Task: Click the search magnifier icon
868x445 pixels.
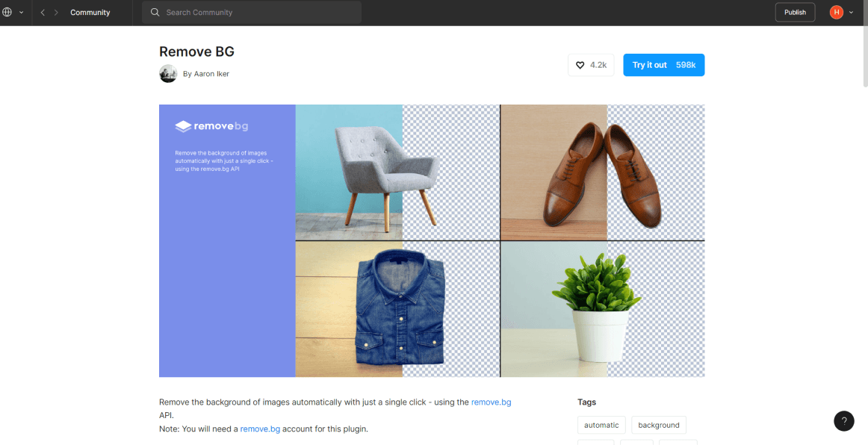Action: (x=155, y=12)
